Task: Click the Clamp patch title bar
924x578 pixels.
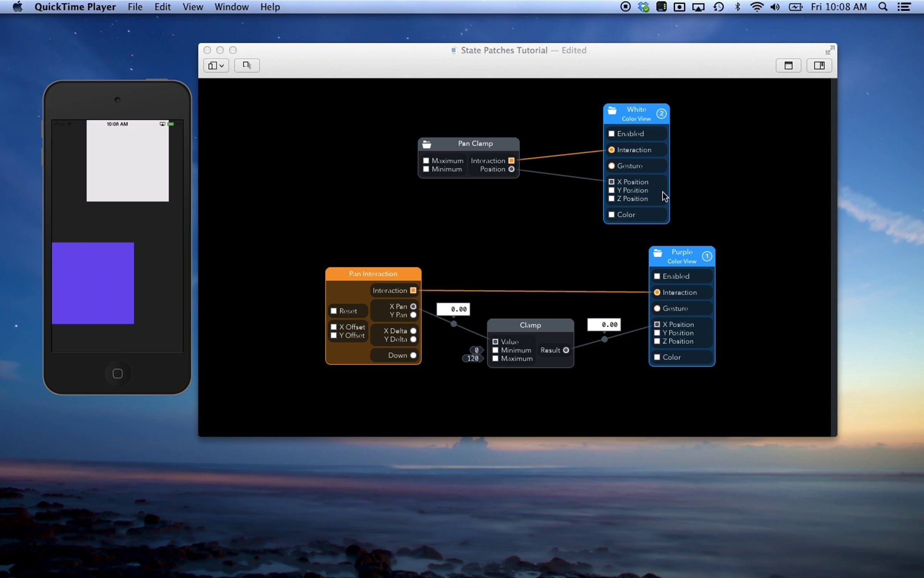Action: tap(530, 325)
